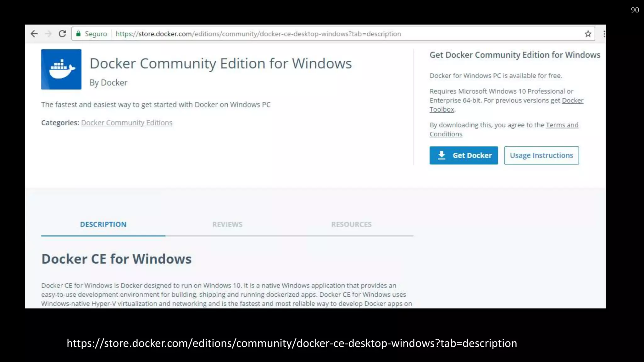
Task: Switch to the Reviews tab
Action: click(227, 224)
